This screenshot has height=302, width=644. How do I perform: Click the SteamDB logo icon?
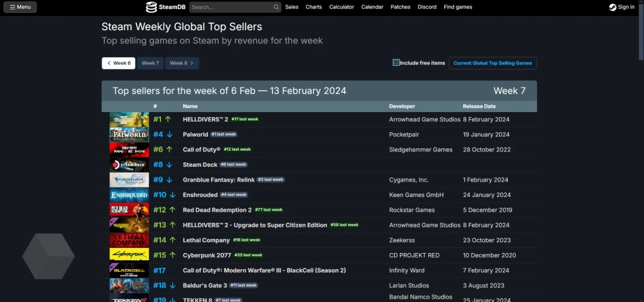pos(151,7)
